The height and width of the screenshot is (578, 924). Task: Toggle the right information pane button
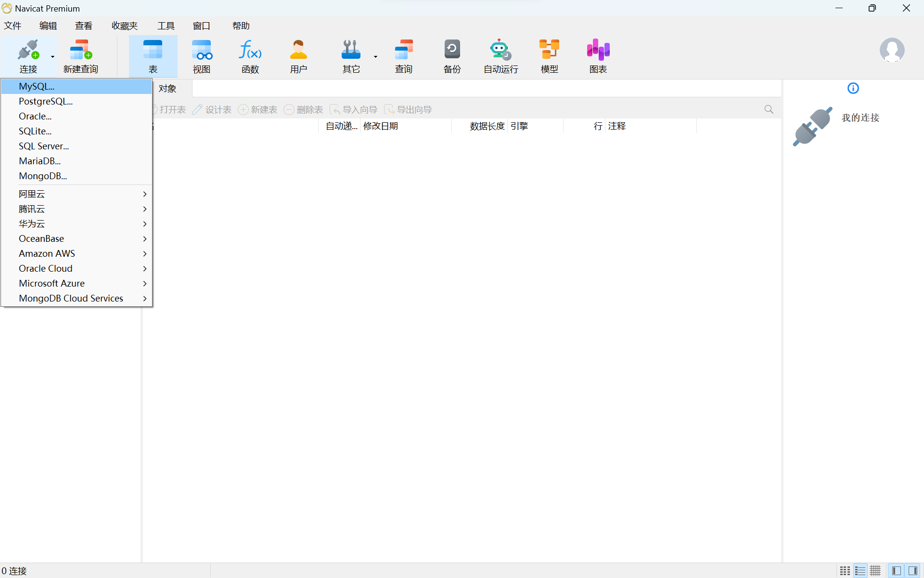click(x=912, y=571)
